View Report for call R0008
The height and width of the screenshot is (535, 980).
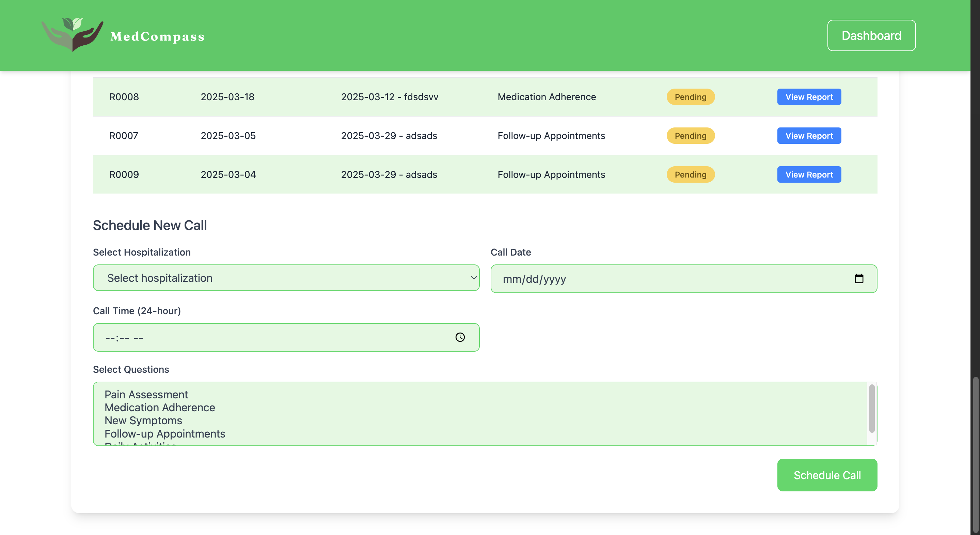click(x=809, y=97)
